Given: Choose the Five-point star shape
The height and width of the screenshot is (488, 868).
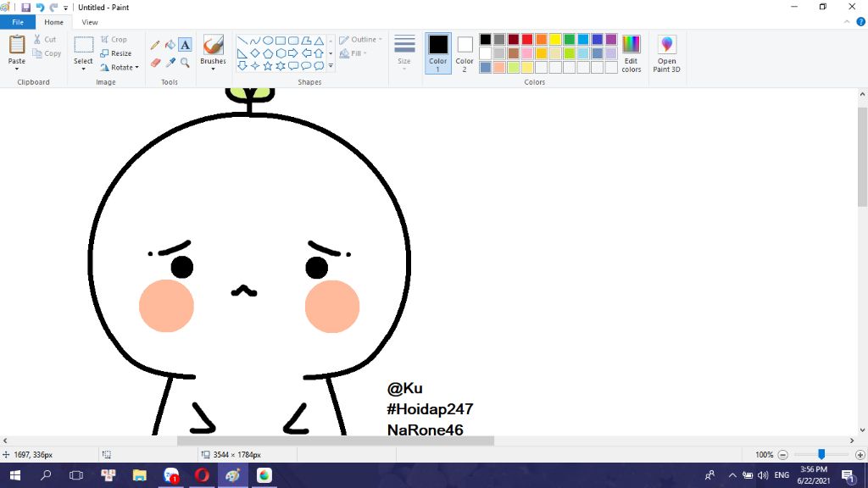Looking at the screenshot, I should (x=267, y=66).
